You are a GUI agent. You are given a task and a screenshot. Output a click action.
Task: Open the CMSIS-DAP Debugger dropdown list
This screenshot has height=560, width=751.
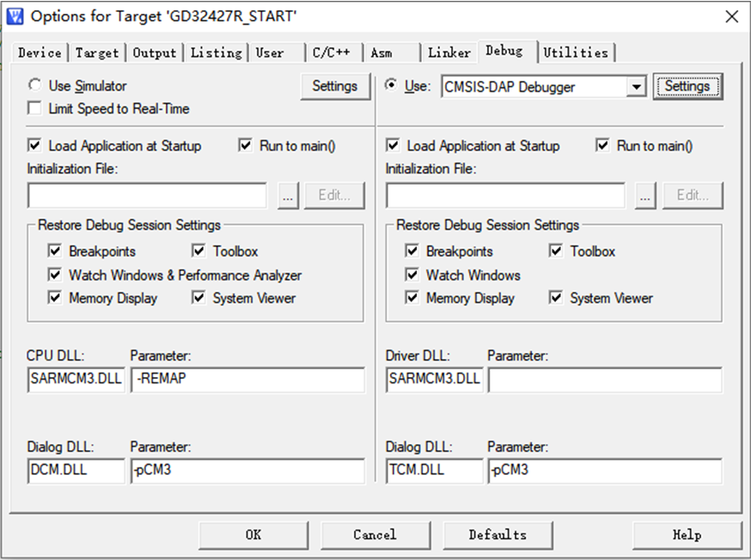coord(637,86)
